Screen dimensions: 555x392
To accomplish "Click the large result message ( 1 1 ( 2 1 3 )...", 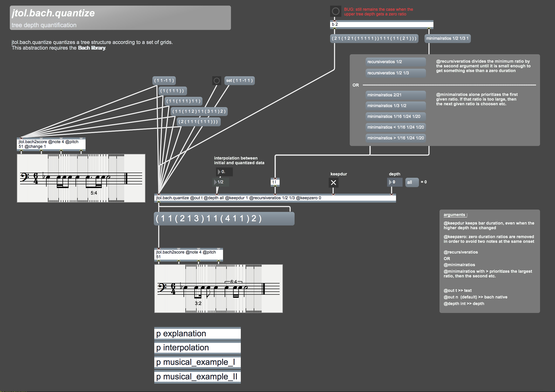I will click(223, 219).
